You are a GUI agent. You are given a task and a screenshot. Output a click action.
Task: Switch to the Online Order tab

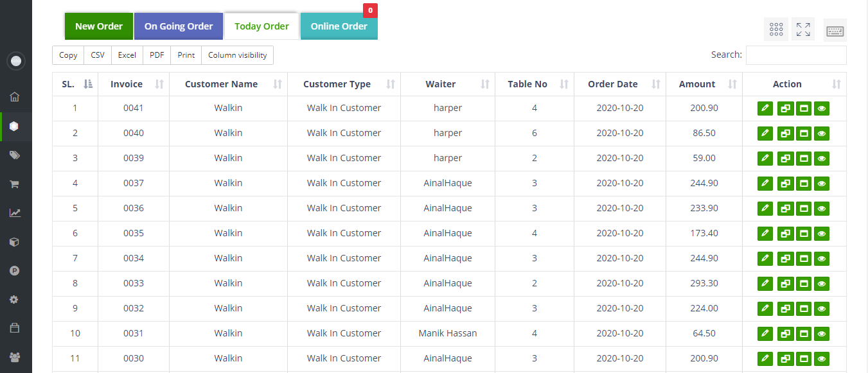(x=339, y=26)
